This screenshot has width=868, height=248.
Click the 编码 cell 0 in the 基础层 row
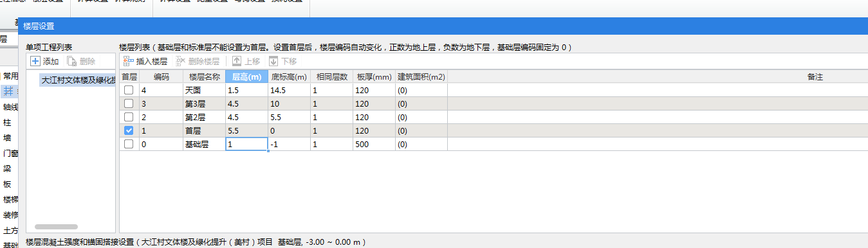click(x=161, y=144)
